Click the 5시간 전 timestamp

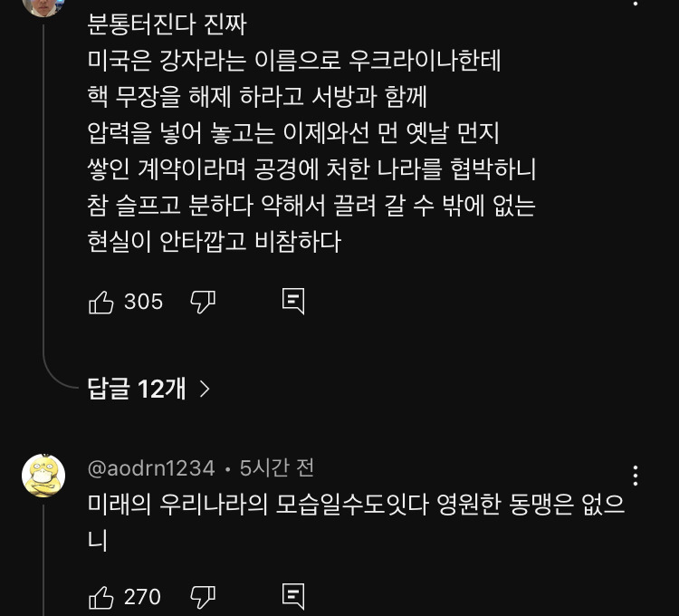pyautogui.click(x=276, y=468)
